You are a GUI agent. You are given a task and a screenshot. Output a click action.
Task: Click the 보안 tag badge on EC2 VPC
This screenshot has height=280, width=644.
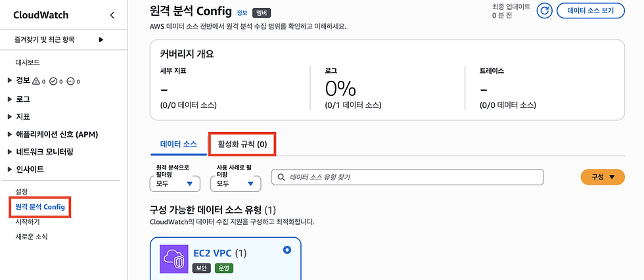click(x=202, y=268)
